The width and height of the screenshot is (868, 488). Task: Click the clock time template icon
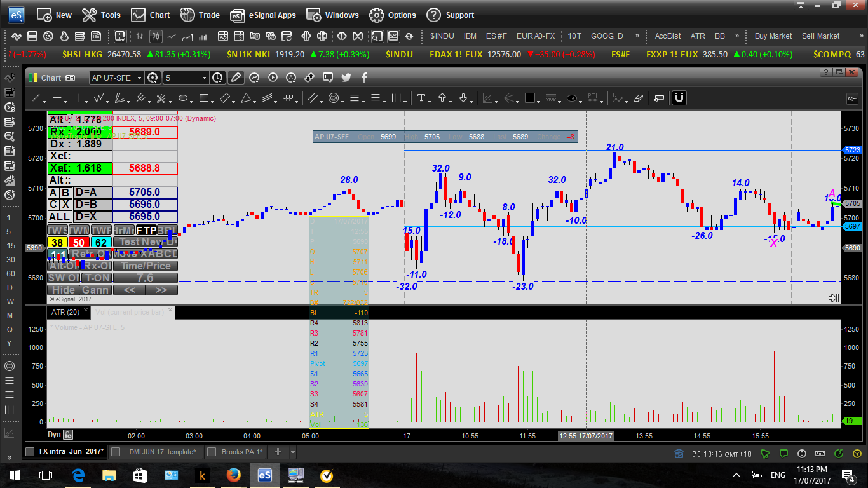click(218, 78)
